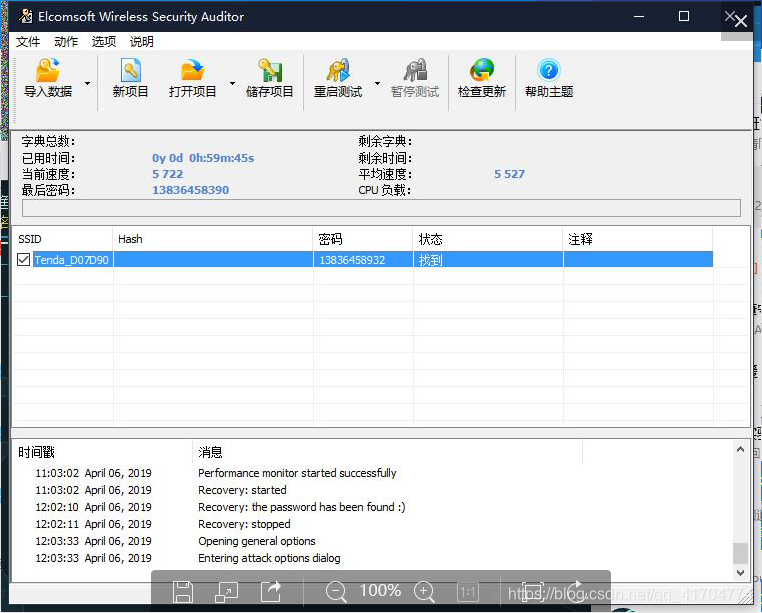Open the 选项 menu
This screenshot has height=613, width=762.
pyautogui.click(x=104, y=42)
